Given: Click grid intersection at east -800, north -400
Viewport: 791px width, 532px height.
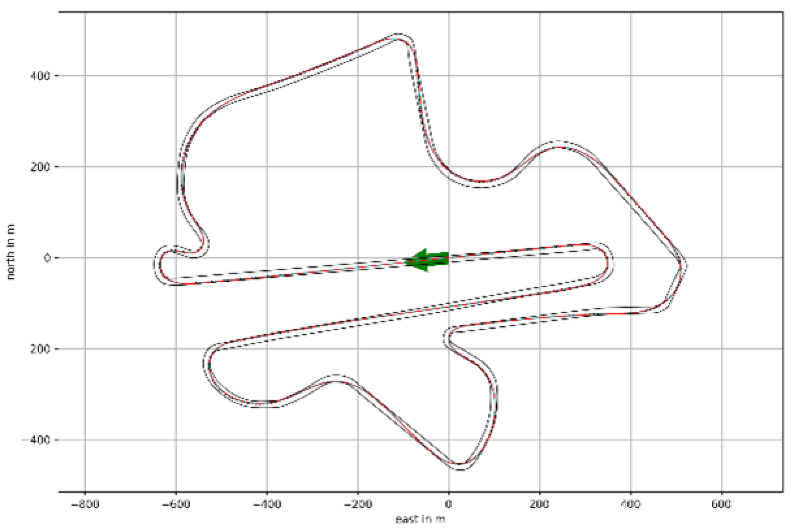Looking at the screenshot, I should pyautogui.click(x=85, y=440).
